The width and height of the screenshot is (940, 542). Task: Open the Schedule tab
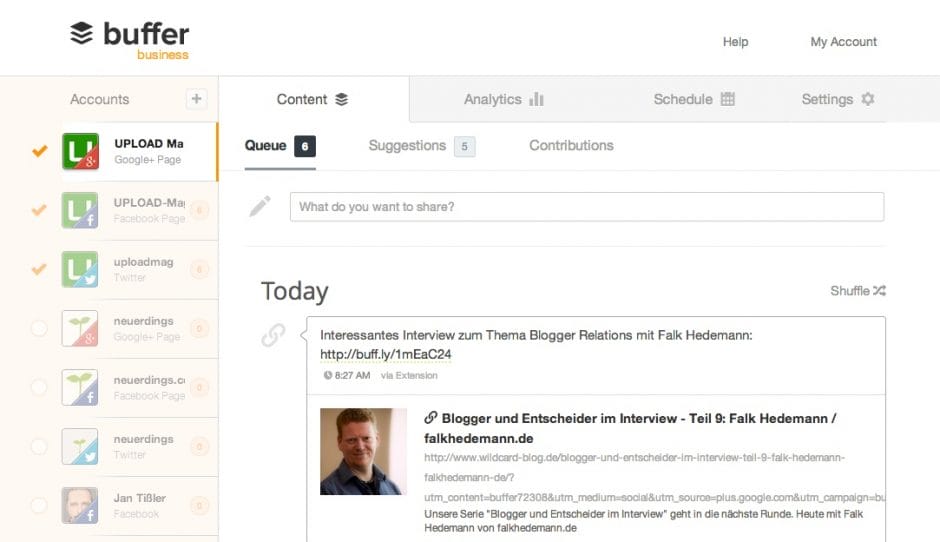click(694, 99)
